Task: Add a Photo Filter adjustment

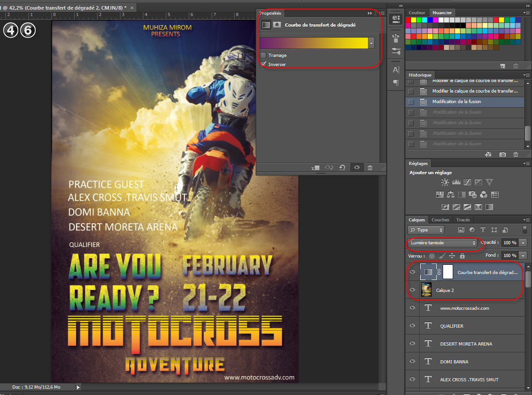Action: pyautogui.click(x=472, y=195)
